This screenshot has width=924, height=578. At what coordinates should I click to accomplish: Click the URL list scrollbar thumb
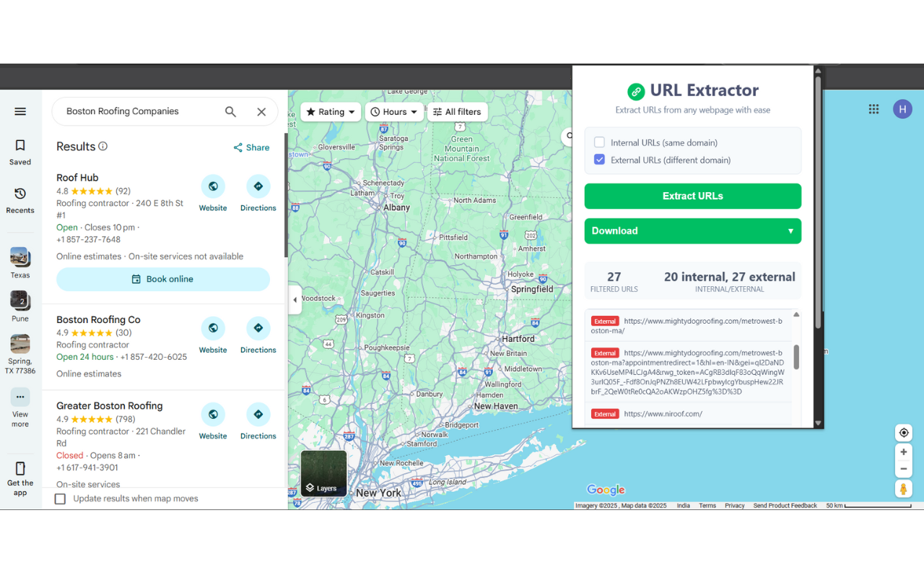[796, 357]
